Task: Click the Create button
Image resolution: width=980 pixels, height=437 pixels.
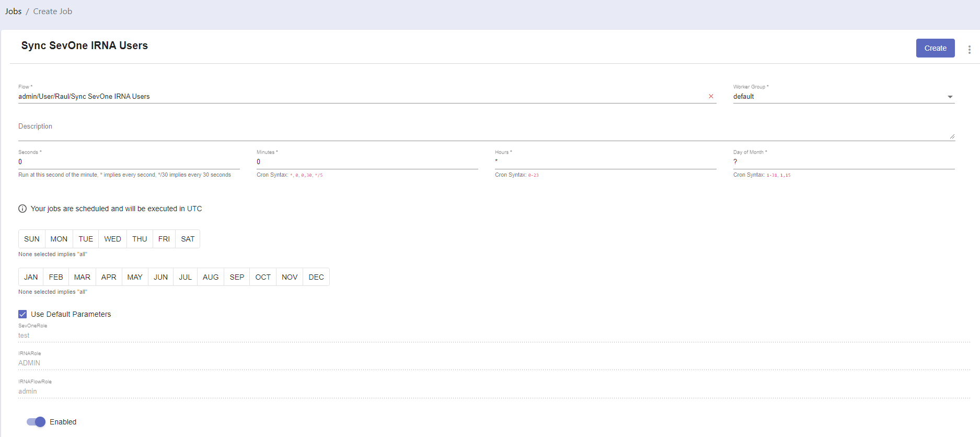Action: pos(935,48)
